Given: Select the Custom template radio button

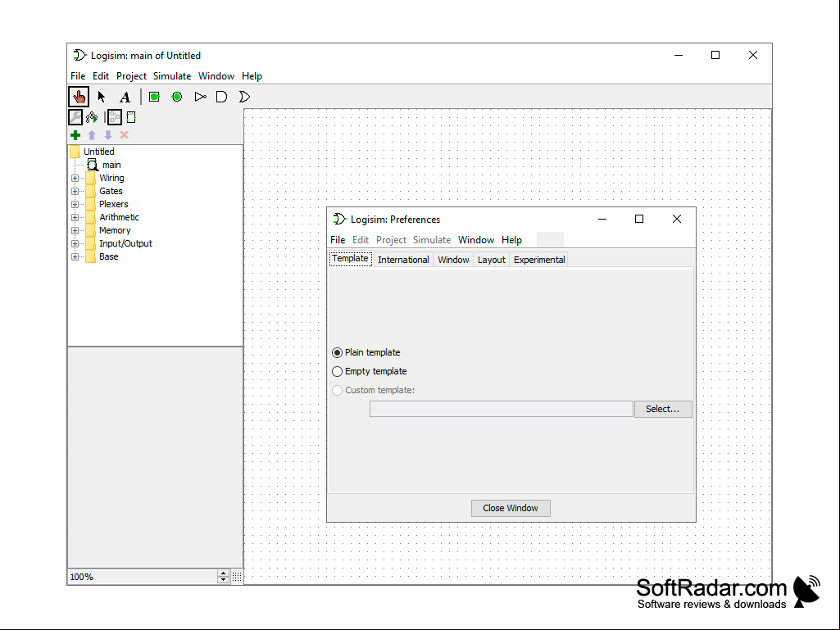Looking at the screenshot, I should pyautogui.click(x=337, y=390).
